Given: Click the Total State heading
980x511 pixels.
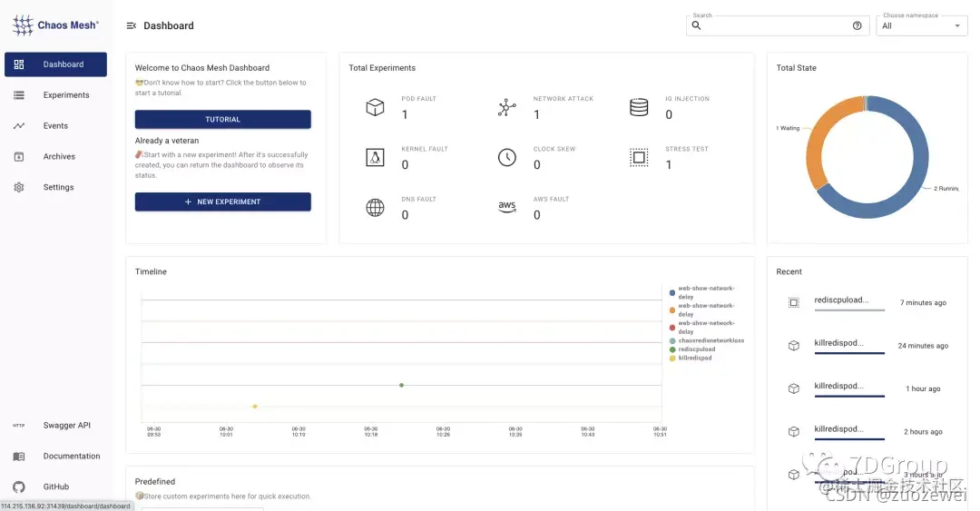Looking at the screenshot, I should coord(797,68).
